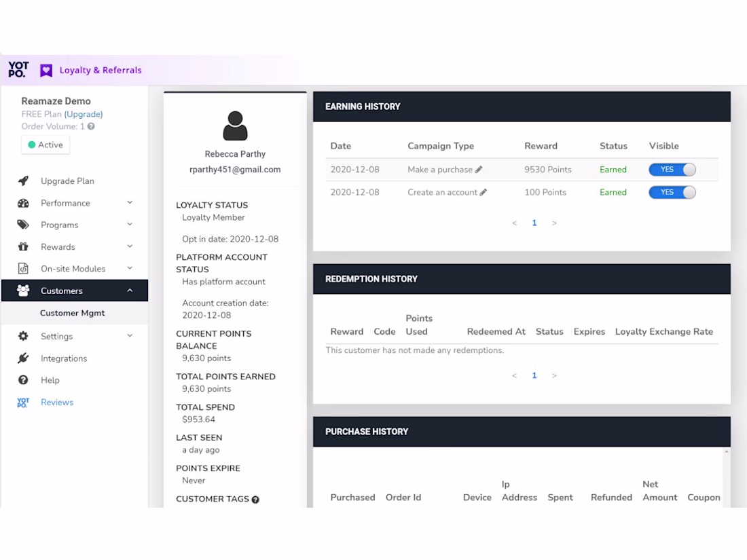The height and width of the screenshot is (560, 747).
Task: Click the Purchase History scrollbar up arrow
Action: [727, 451]
